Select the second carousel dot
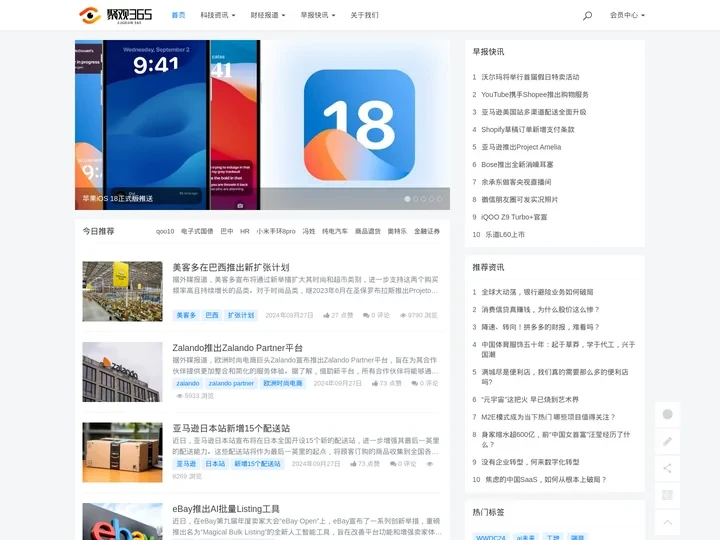 [416, 199]
